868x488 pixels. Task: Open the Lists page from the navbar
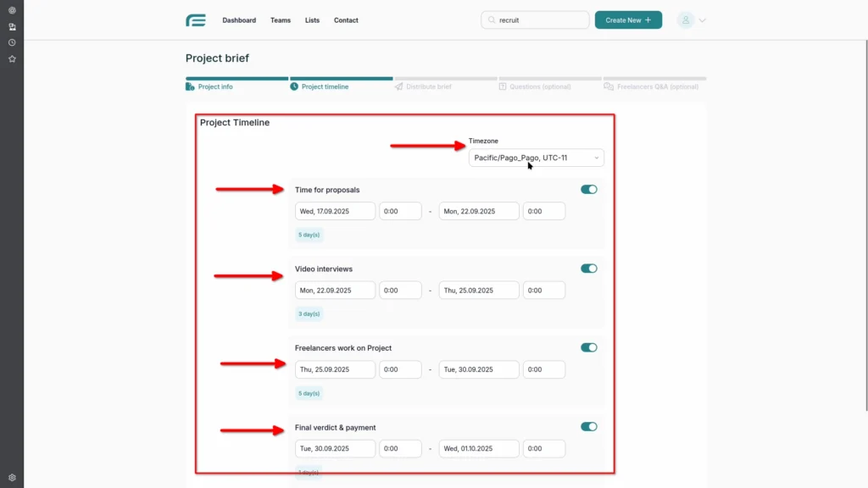click(312, 19)
